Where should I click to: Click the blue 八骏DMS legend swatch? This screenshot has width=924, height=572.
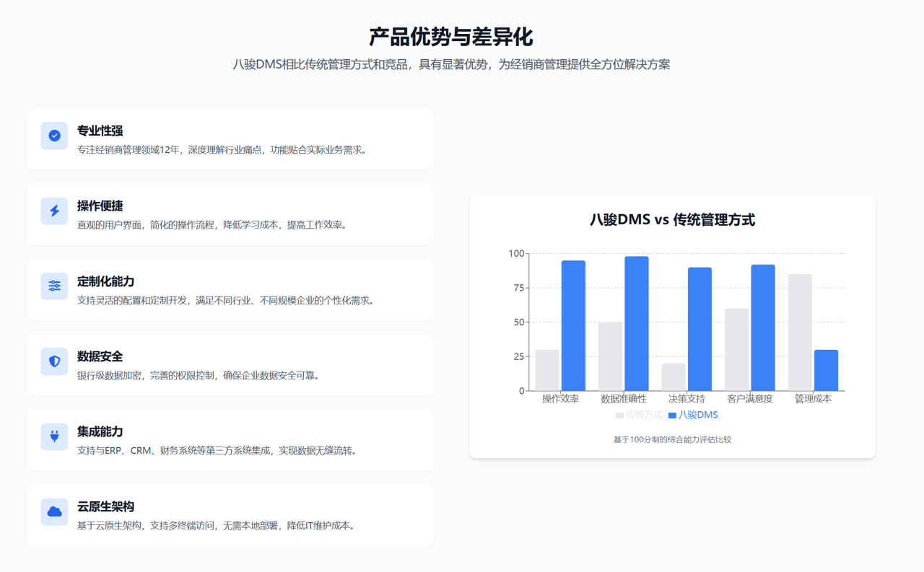tap(672, 415)
